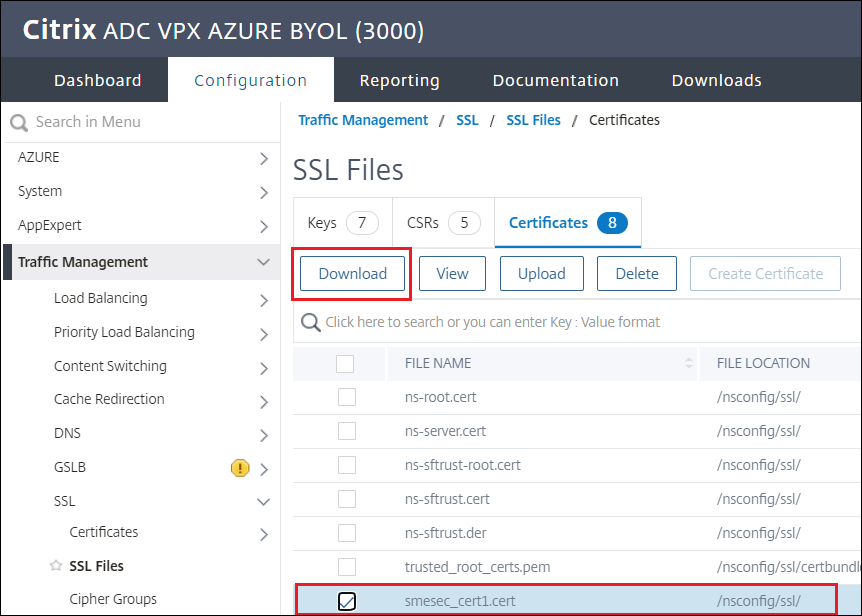Click the FILE LOCATION column header
This screenshot has width=862, height=616.
[763, 363]
